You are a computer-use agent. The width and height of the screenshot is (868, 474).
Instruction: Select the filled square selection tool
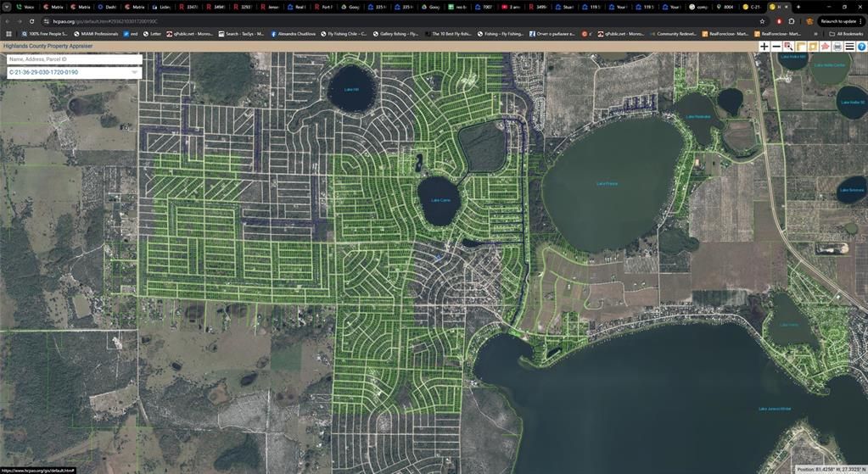click(x=813, y=47)
